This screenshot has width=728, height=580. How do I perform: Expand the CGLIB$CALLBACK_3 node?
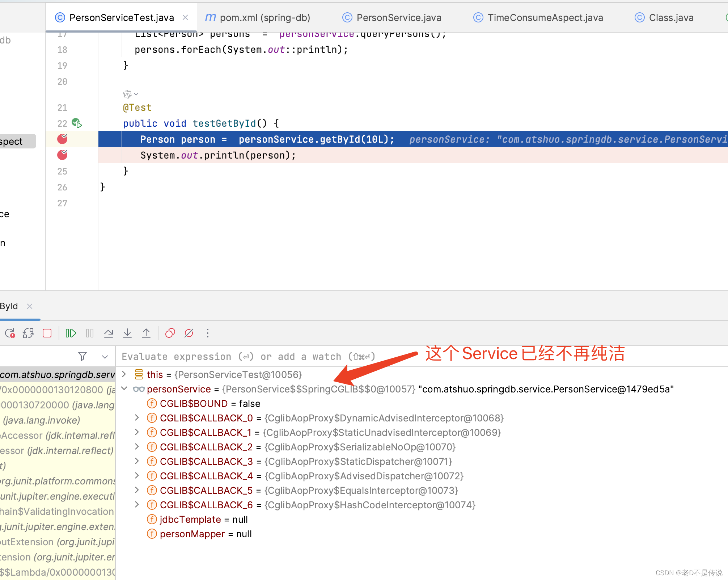137,461
